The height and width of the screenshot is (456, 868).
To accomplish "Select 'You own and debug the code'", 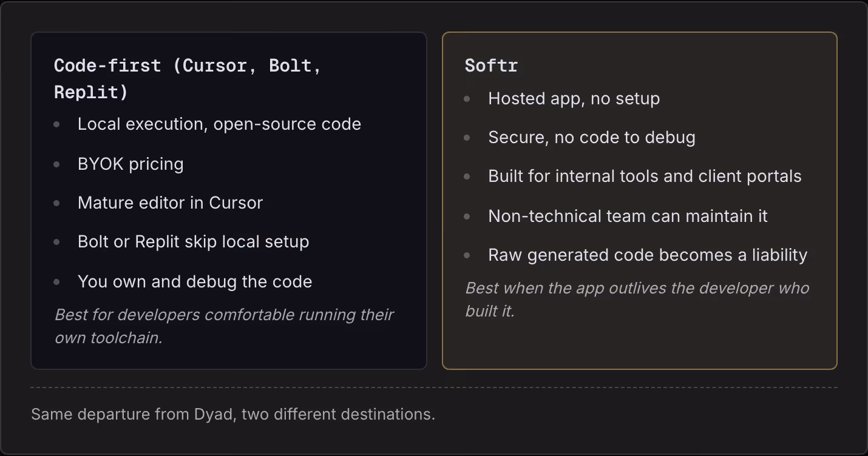I will pyautogui.click(x=195, y=281).
